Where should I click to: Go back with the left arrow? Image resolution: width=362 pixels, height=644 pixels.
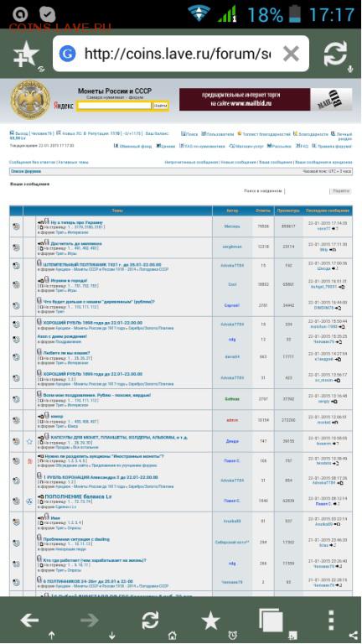29,620
